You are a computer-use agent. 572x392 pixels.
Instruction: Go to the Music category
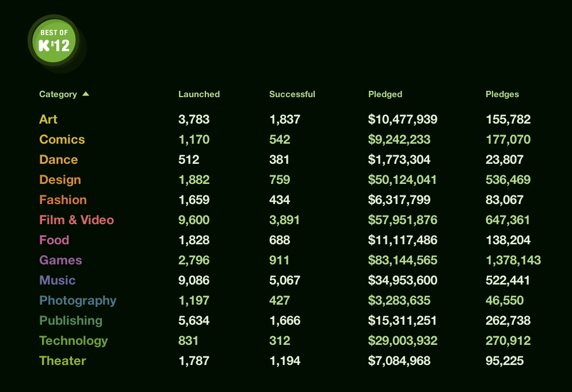pos(57,280)
